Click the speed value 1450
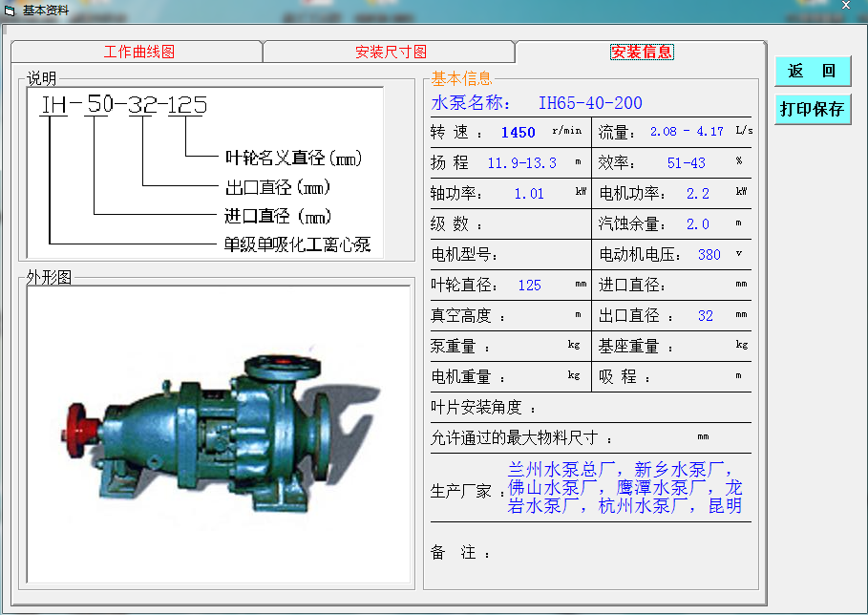Image resolution: width=868 pixels, height=615 pixels. [519, 133]
